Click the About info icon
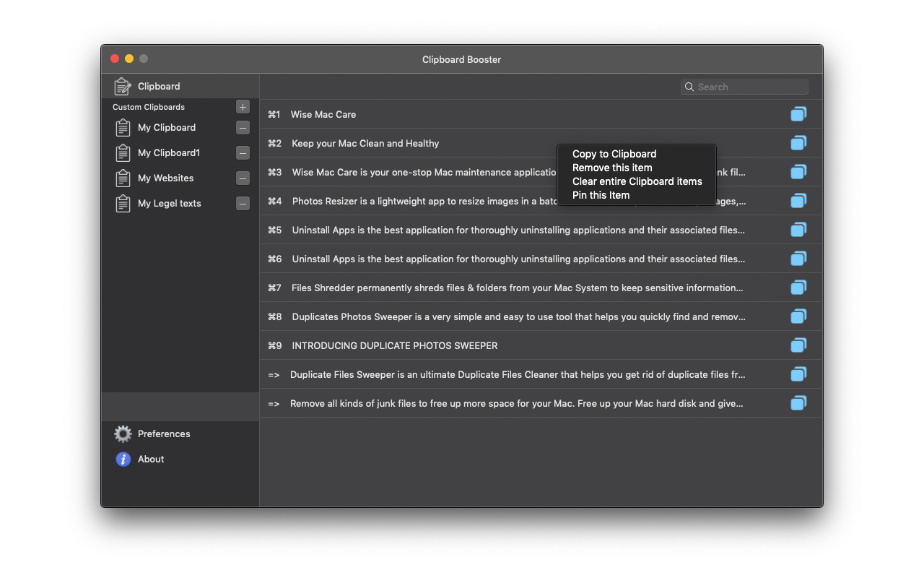The image size is (924, 578). [123, 459]
